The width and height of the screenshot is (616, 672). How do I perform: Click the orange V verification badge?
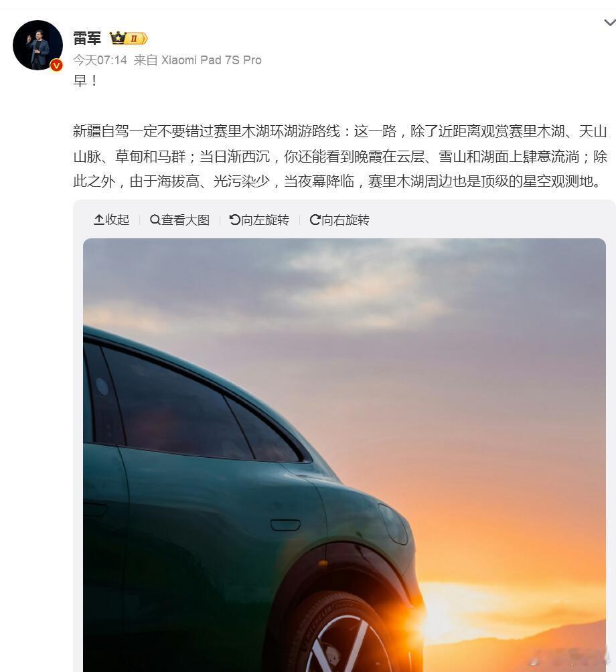coord(57,65)
